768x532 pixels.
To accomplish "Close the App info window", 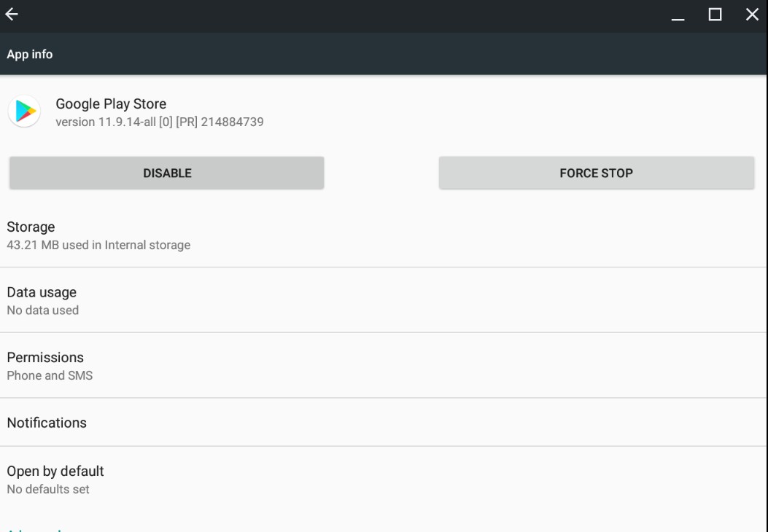I will pos(753,14).
